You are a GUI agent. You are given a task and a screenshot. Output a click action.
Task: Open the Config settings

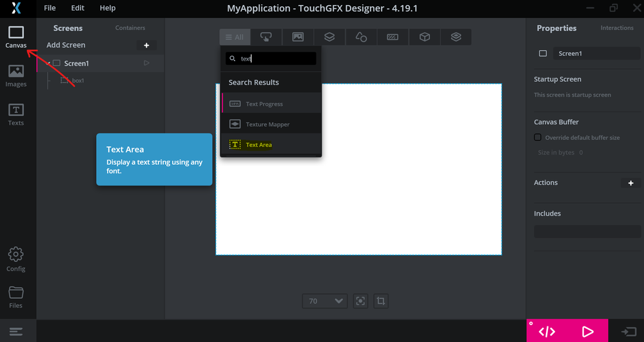click(16, 259)
